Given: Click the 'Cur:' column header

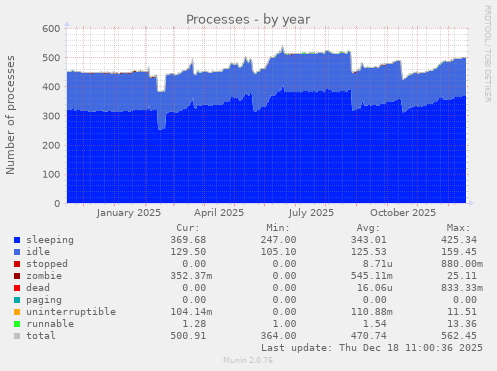Looking at the screenshot, I should (188, 228).
